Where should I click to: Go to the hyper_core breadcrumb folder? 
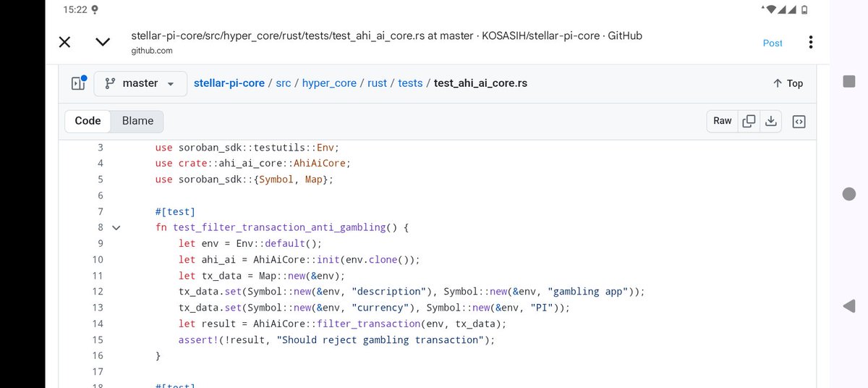[329, 83]
